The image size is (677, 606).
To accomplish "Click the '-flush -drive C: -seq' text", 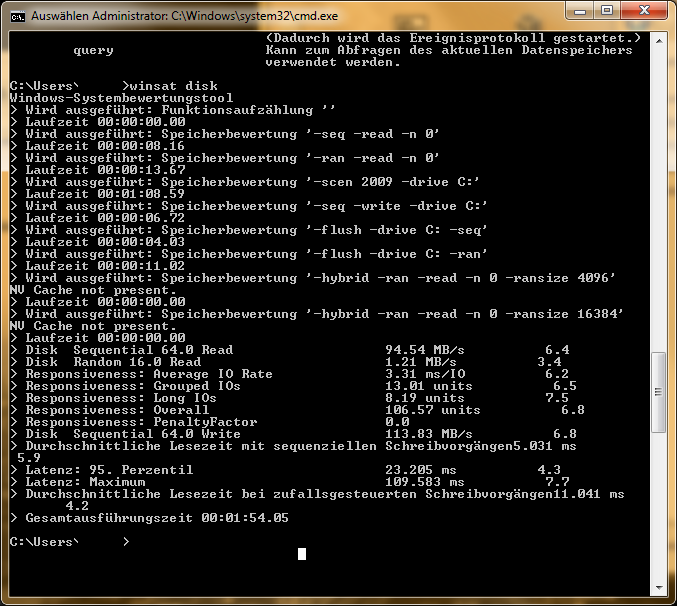I will [x=397, y=230].
